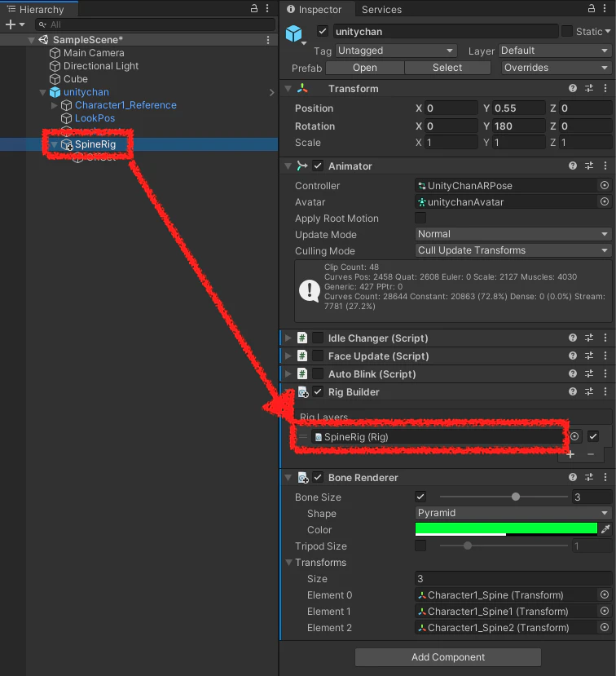The width and height of the screenshot is (616, 676).
Task: Collapse the unitychan hierarchy node
Action: coord(42,92)
